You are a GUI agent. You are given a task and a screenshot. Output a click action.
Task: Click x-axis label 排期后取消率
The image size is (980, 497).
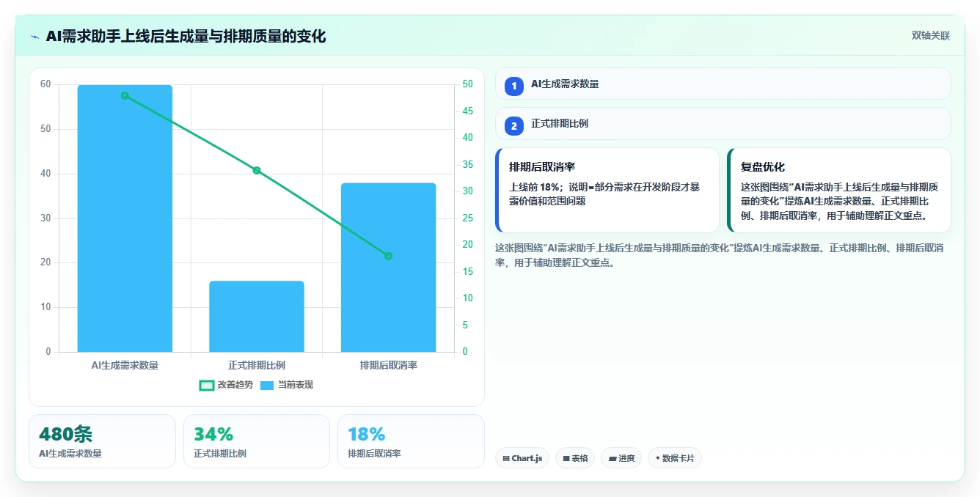point(388,365)
